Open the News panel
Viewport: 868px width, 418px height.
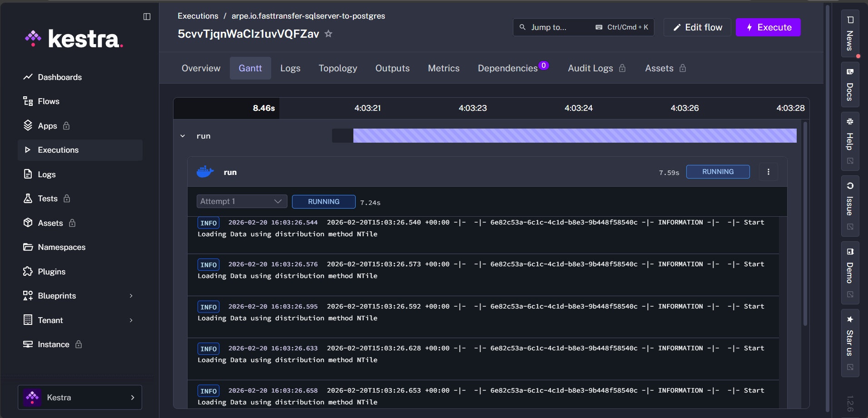point(849,33)
